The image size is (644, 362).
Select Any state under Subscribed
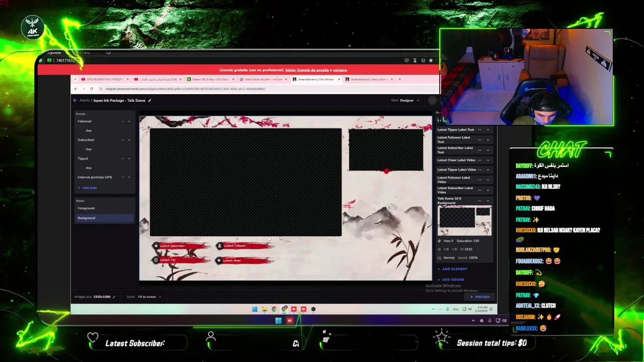[x=89, y=149]
